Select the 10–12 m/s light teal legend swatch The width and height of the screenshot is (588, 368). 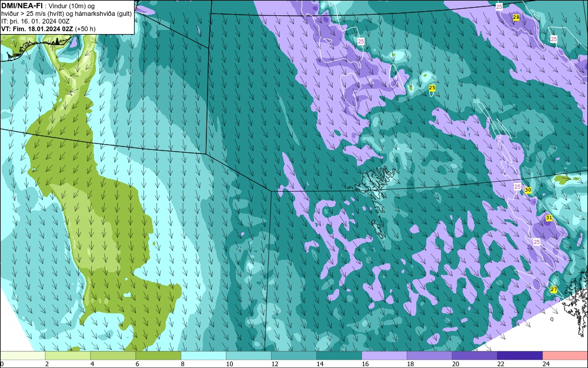pos(249,355)
